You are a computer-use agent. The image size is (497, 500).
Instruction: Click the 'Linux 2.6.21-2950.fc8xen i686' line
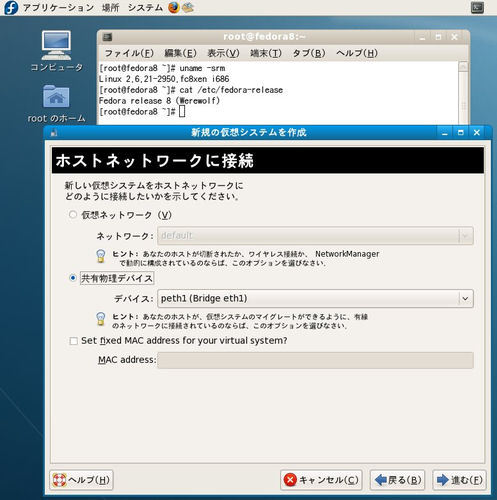tap(164, 79)
